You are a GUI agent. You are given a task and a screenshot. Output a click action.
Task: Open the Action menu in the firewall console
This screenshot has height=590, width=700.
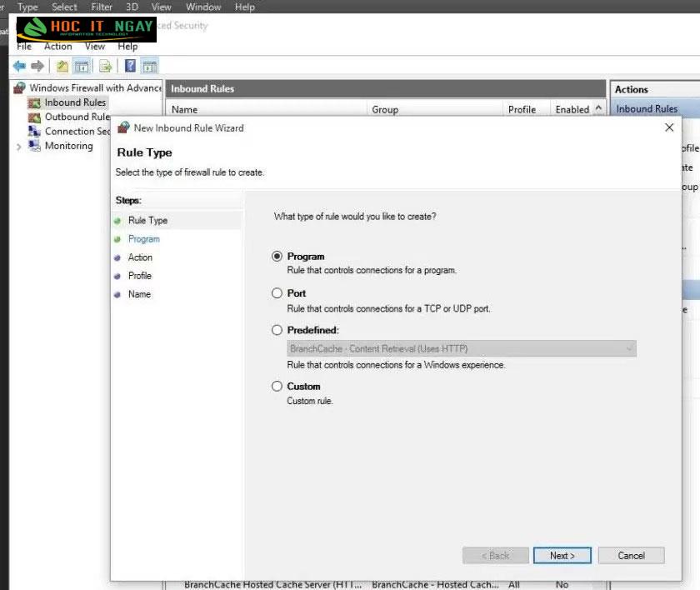click(x=58, y=47)
